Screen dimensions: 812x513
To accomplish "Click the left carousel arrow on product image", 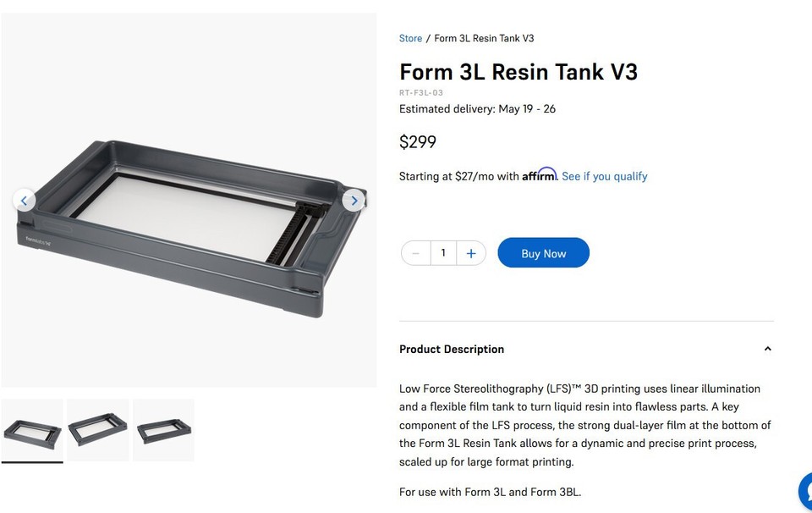I will pos(24,200).
